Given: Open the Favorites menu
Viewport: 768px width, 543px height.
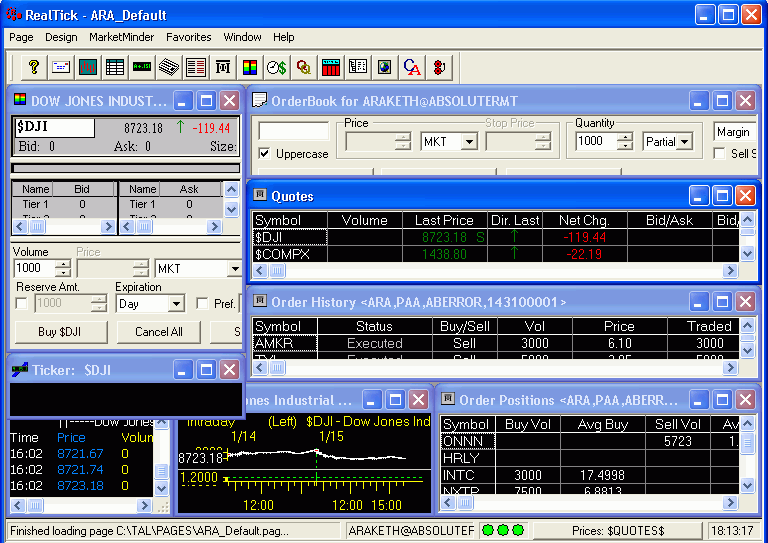Looking at the screenshot, I should click(189, 37).
